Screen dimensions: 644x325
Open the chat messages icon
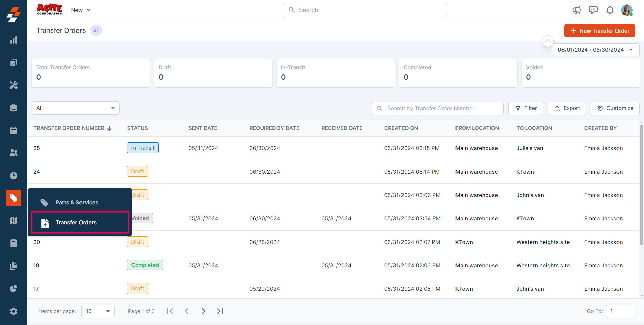tap(593, 10)
